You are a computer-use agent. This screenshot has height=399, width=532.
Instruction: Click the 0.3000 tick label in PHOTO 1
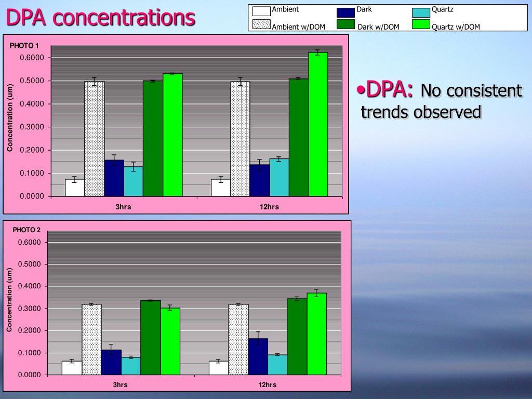[x=32, y=127]
